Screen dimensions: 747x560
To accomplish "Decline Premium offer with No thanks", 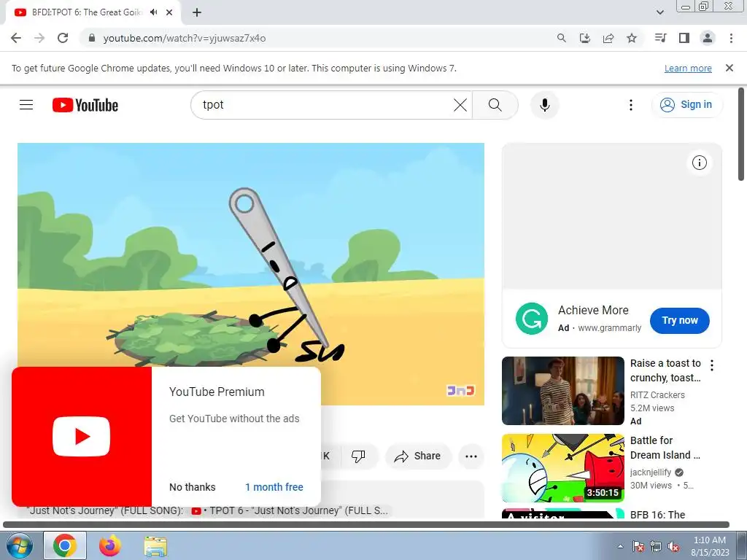I will click(x=193, y=487).
